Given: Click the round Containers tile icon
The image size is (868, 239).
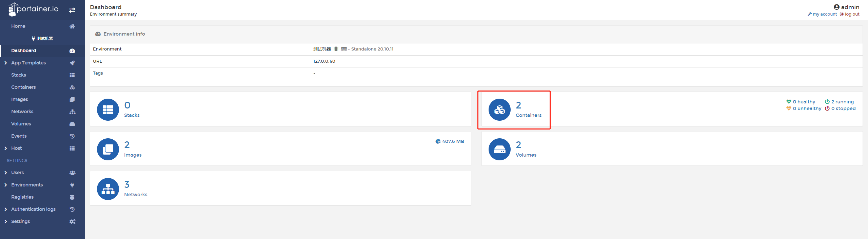Looking at the screenshot, I should (499, 109).
